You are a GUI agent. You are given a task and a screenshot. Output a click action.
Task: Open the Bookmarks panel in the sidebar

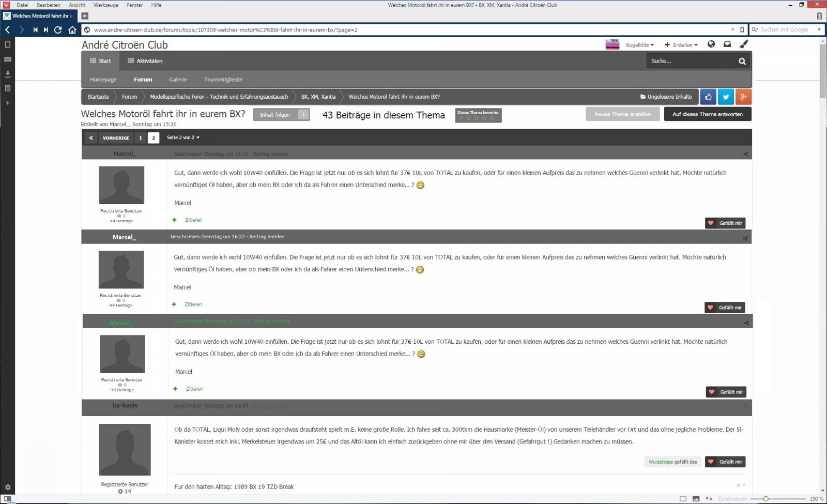(8, 45)
